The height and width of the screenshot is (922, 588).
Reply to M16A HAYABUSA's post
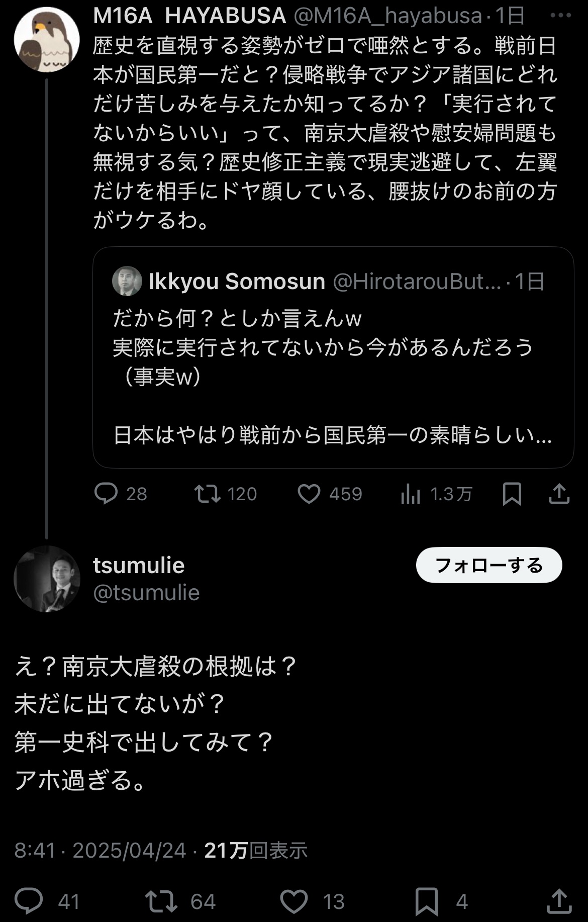click(x=106, y=494)
